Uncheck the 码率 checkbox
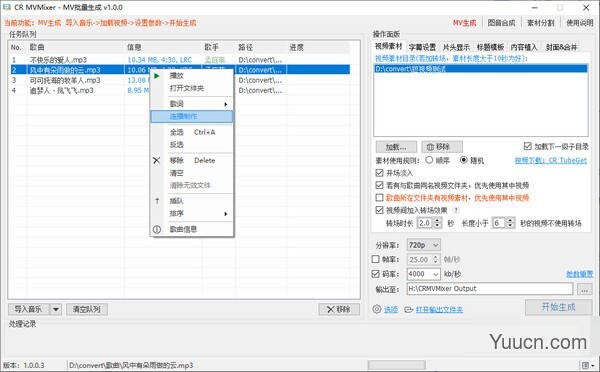 coord(375,274)
